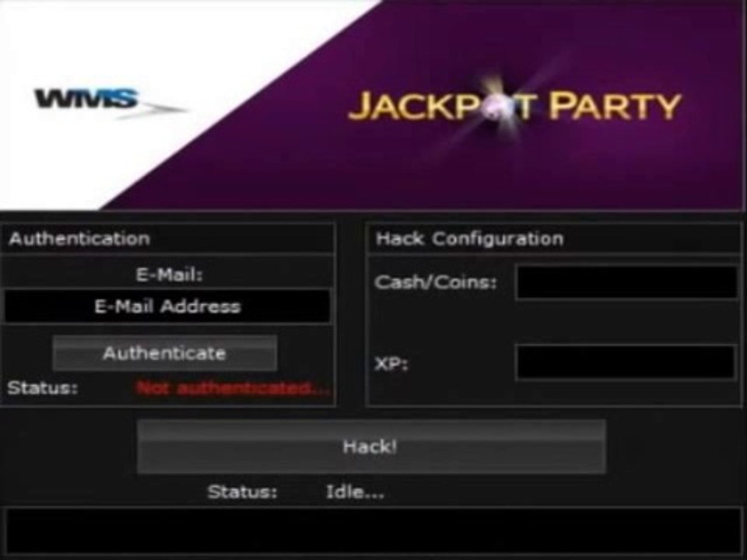Screen dimensions: 747x560
Task: Click the black log output area at bottom
Action: (373, 531)
